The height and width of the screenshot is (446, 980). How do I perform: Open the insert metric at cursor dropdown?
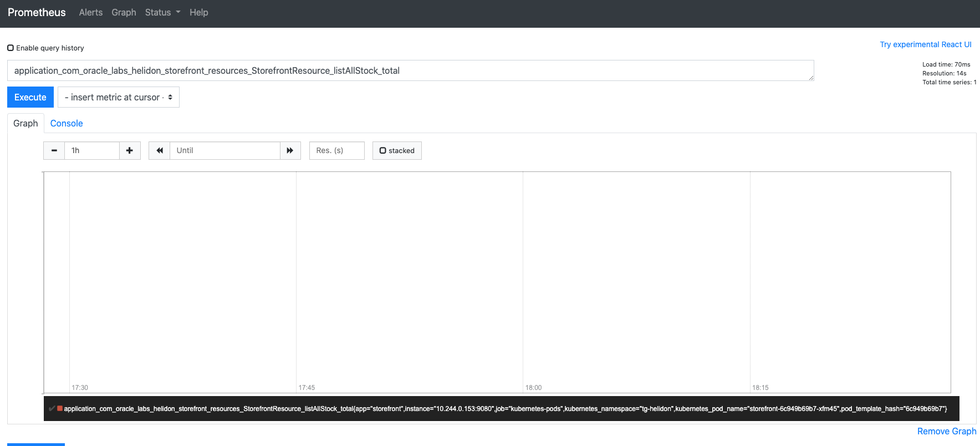(x=119, y=97)
